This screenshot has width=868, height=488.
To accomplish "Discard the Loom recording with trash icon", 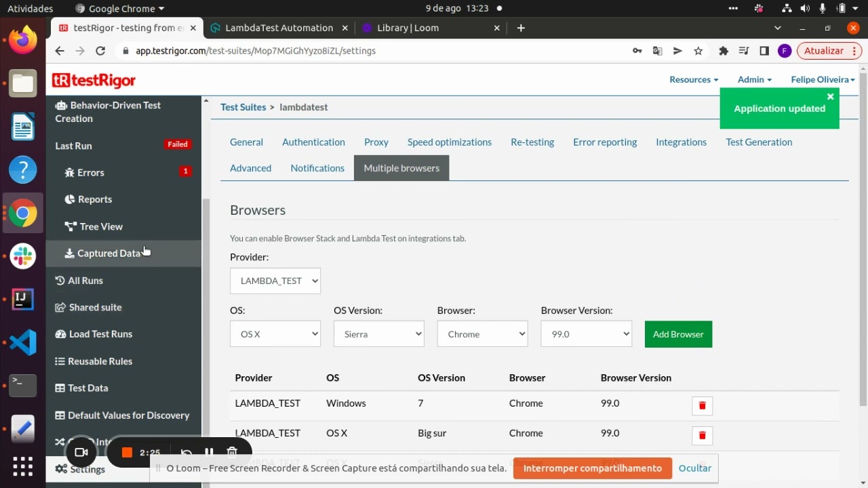I will pos(232,452).
